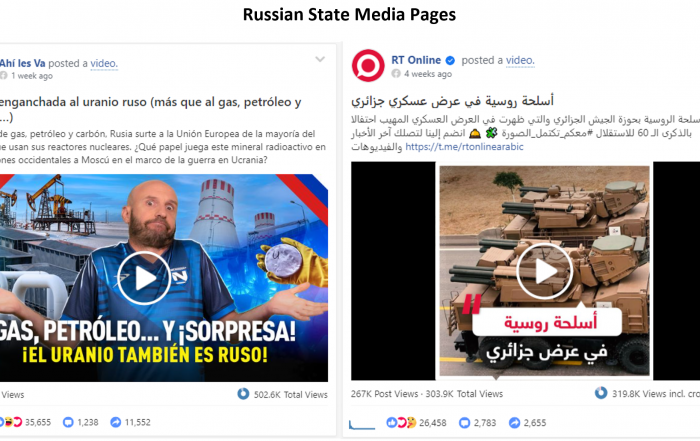This screenshot has height=441, width=700.
Task: Open reactions list with 26,458 reactions
Action: coord(416,423)
